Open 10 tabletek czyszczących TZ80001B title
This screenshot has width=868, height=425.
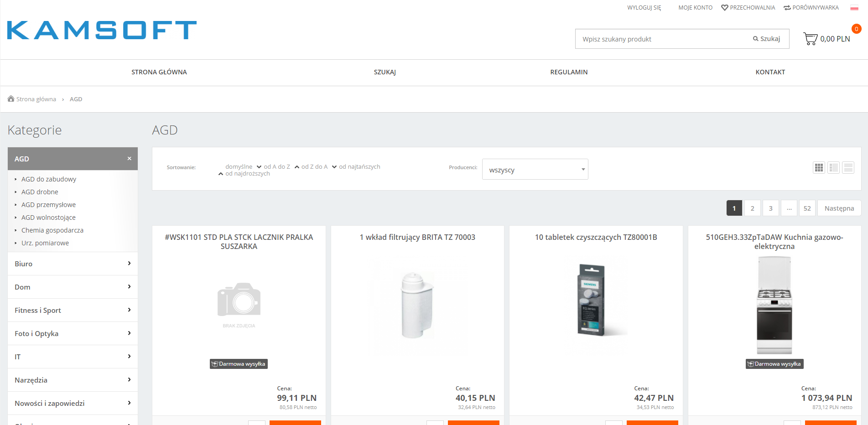(x=596, y=237)
